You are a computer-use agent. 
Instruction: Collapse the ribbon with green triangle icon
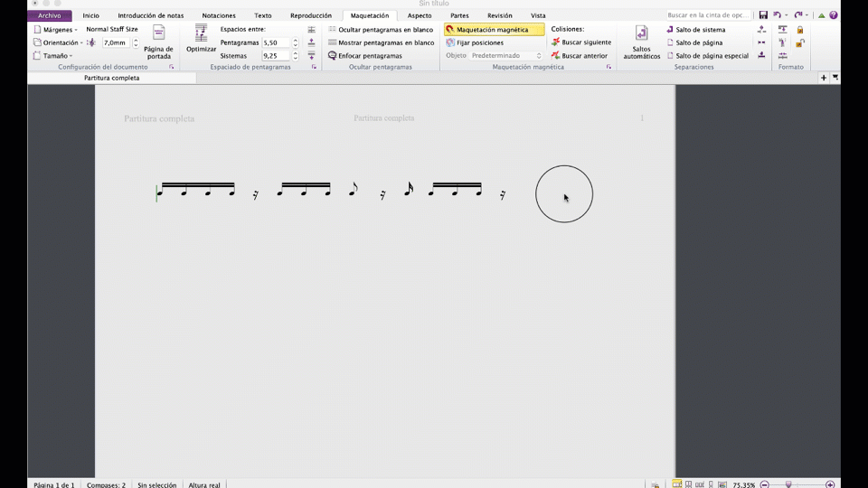point(822,15)
